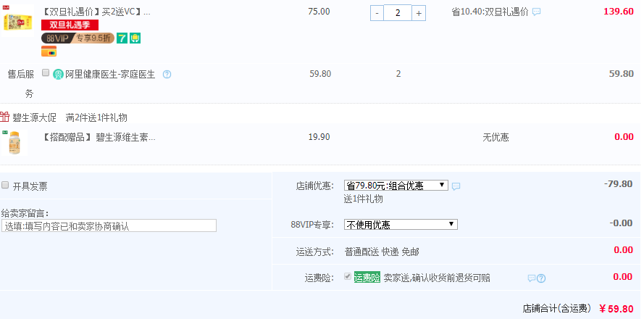Select the 阿里健康医生 round logo icon
644x319 pixels.
59,75
